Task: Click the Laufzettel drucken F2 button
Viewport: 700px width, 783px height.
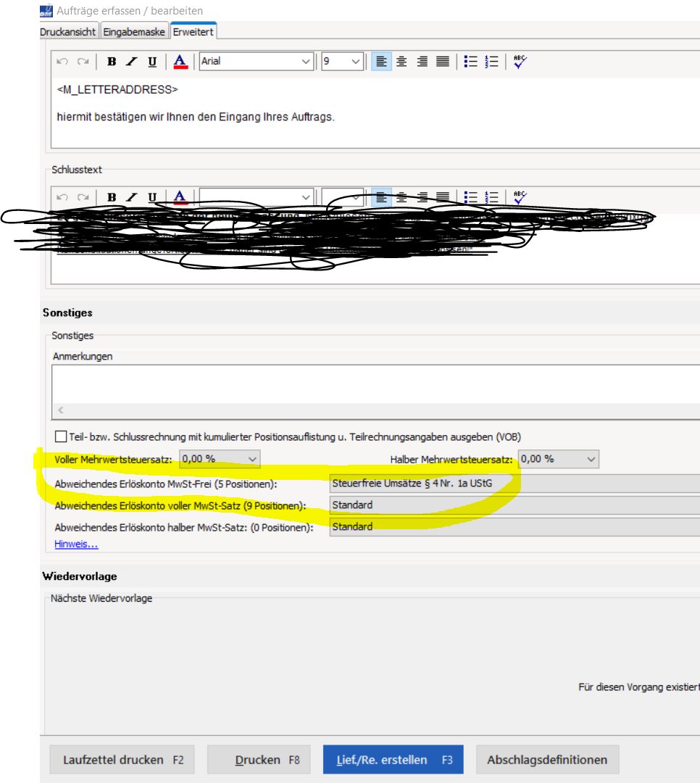Action: click(122, 760)
